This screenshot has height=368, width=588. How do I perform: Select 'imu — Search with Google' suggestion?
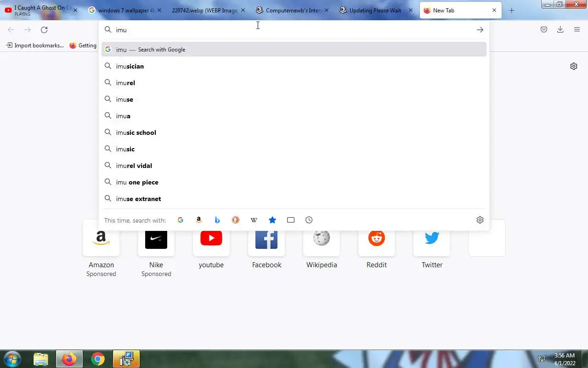pyautogui.click(x=294, y=49)
